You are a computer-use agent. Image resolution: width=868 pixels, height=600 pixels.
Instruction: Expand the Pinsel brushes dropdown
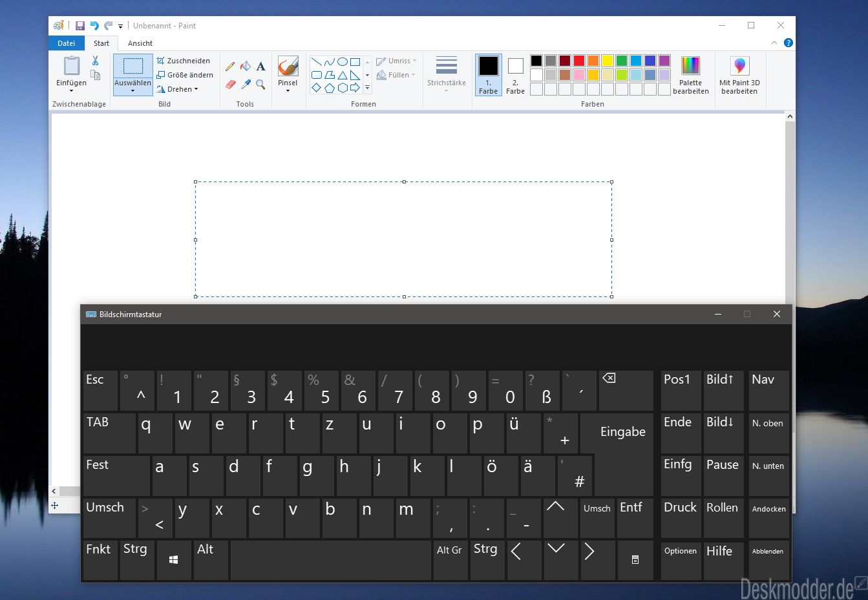(288, 90)
